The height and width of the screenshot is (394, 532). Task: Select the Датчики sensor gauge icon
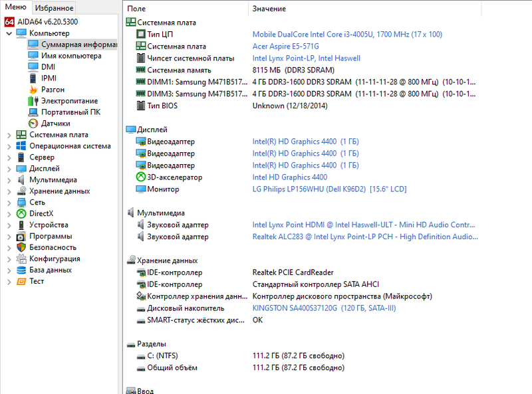33,123
